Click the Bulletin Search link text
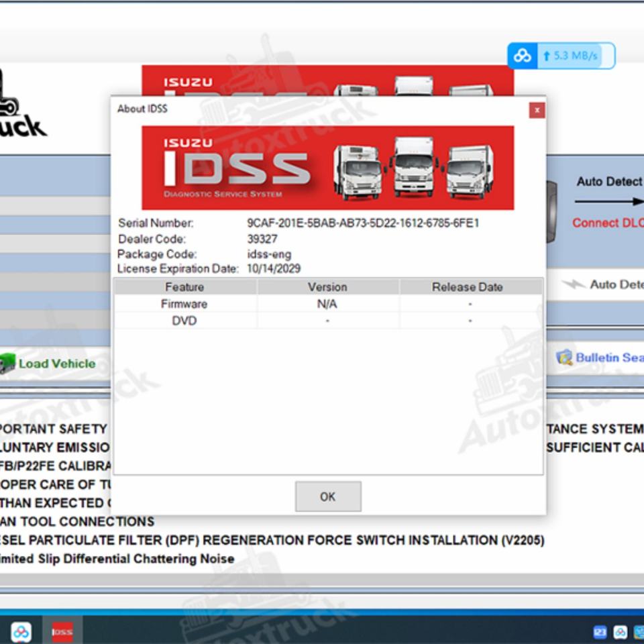 [x=610, y=358]
